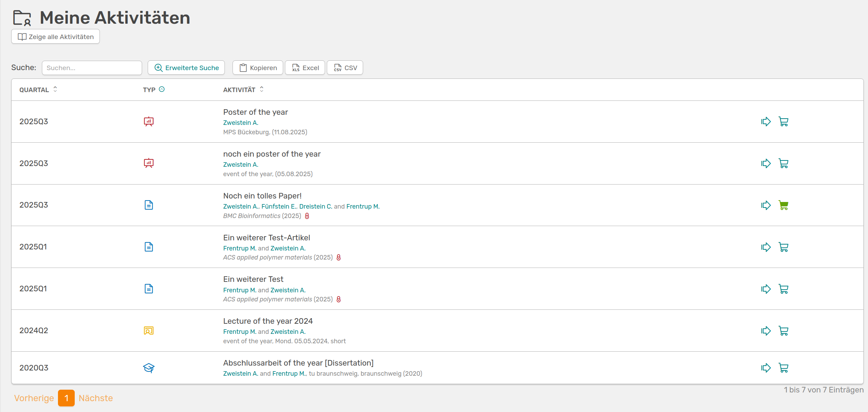Open details arrow for Poster of the year
Screen dimensions: 868x412
[766, 122]
